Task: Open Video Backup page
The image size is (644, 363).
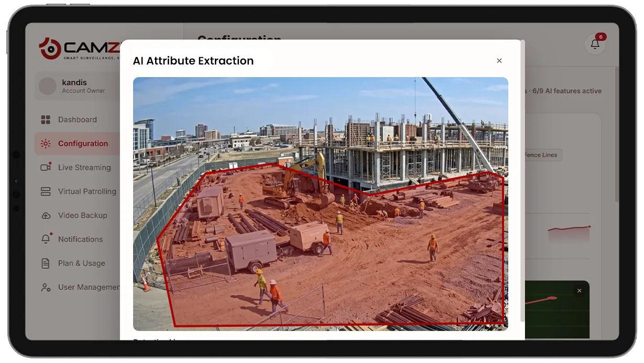Action: pyautogui.click(x=77, y=216)
